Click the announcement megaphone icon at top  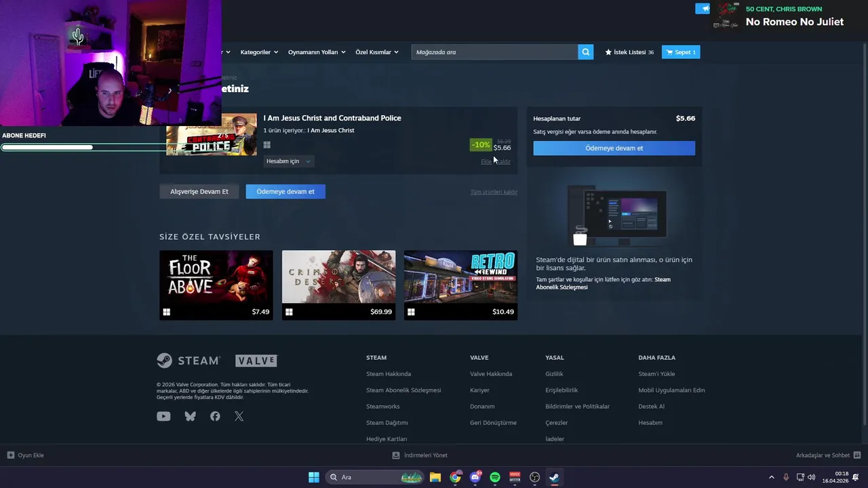(x=703, y=9)
